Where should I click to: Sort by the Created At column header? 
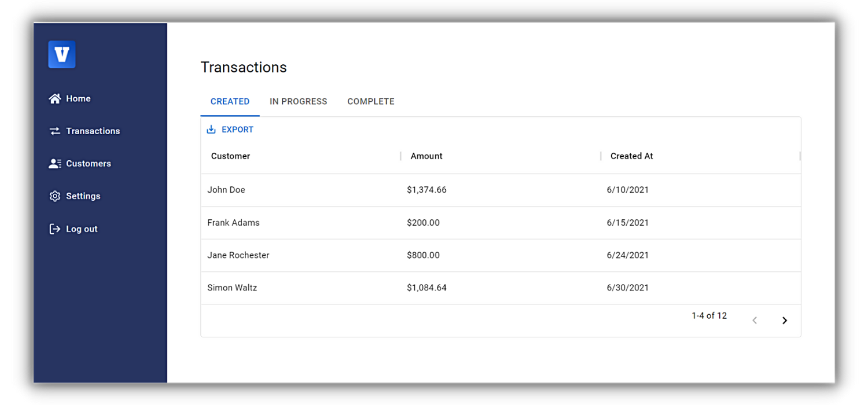click(631, 156)
